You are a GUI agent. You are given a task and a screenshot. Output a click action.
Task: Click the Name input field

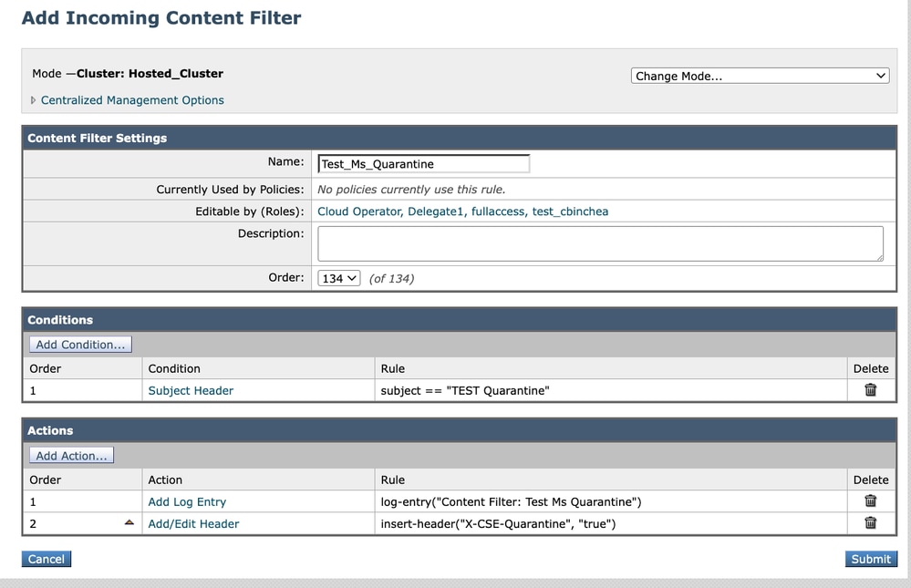(x=422, y=162)
